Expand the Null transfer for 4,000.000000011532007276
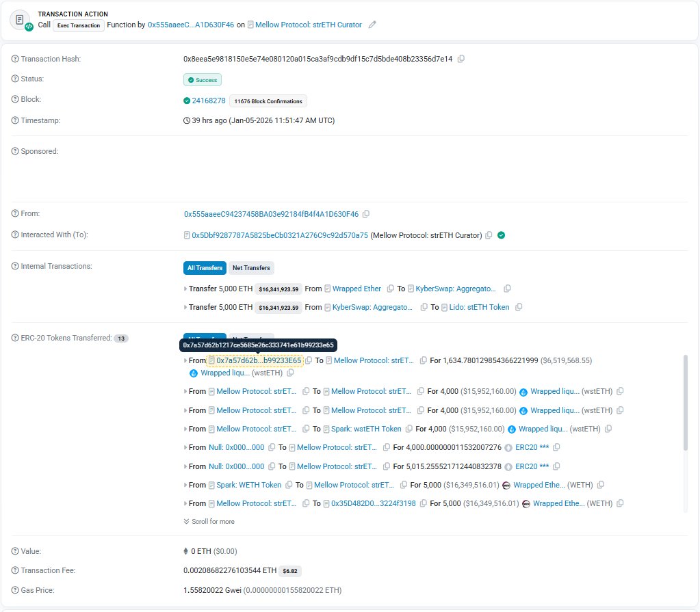The image size is (700, 612). click(185, 447)
